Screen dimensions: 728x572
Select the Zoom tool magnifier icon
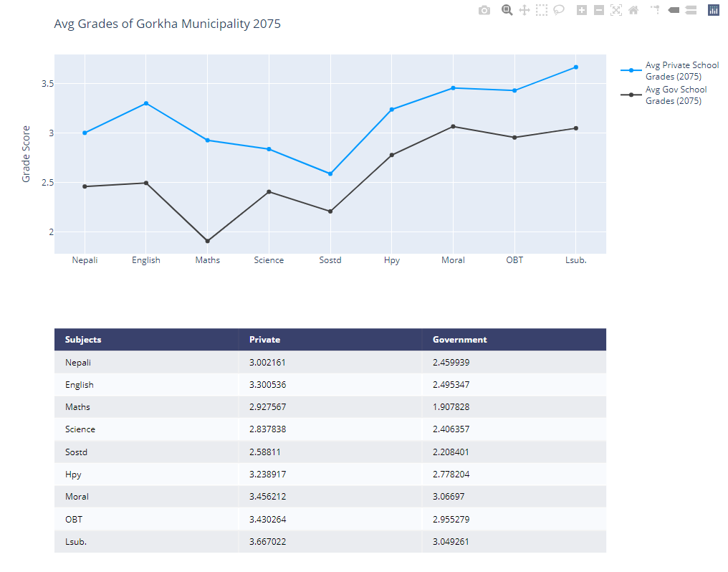507,10
